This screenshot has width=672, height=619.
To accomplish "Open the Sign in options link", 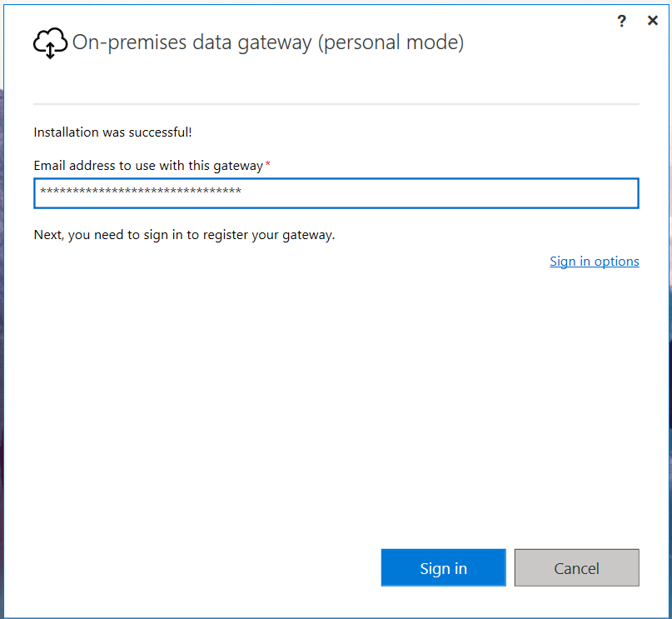I will point(594,262).
